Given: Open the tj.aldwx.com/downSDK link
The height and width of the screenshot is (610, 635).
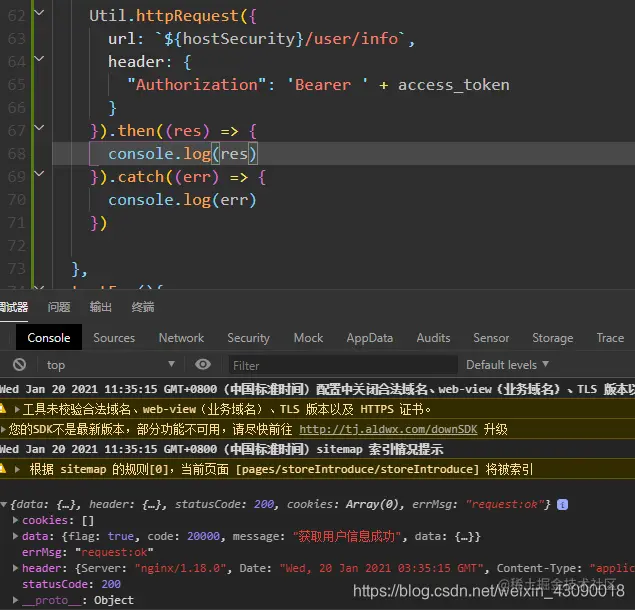Looking at the screenshot, I should pyautogui.click(x=388, y=429).
